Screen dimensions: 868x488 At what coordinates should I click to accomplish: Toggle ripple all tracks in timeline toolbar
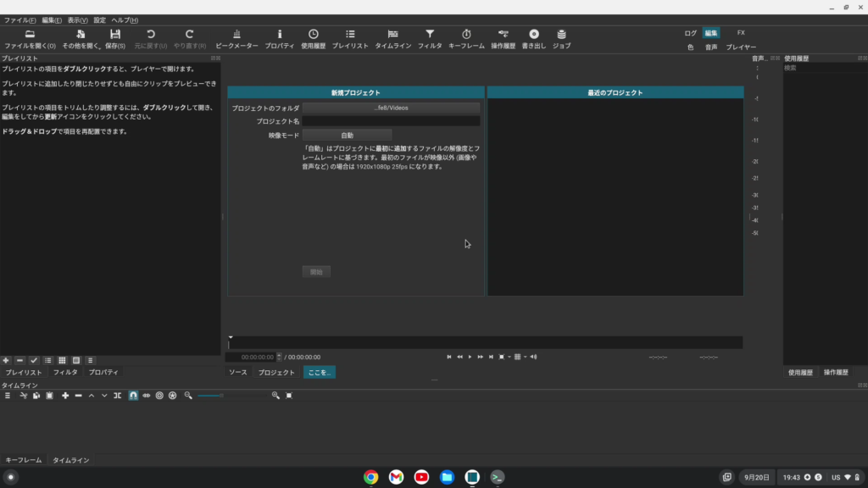pos(173,396)
